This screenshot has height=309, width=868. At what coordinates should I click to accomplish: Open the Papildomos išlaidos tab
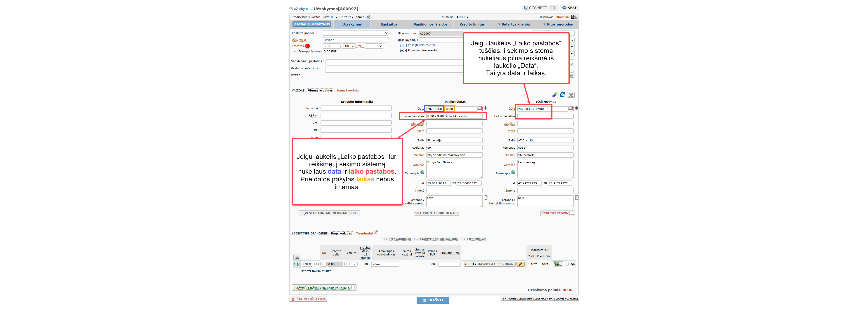[x=430, y=25]
